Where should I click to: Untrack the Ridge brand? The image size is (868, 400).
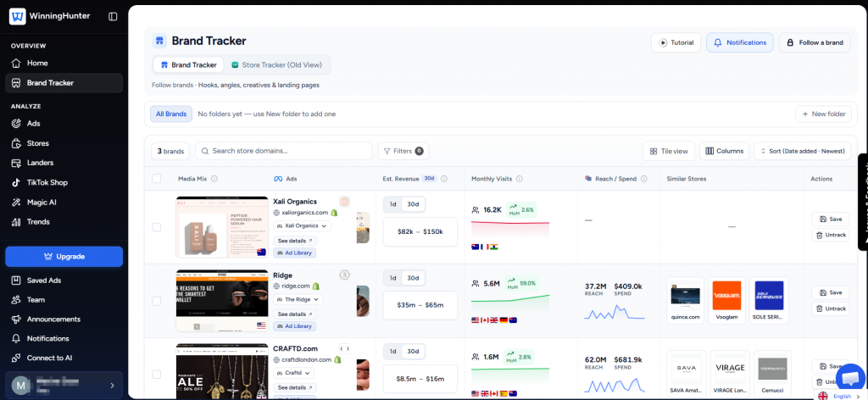(831, 308)
